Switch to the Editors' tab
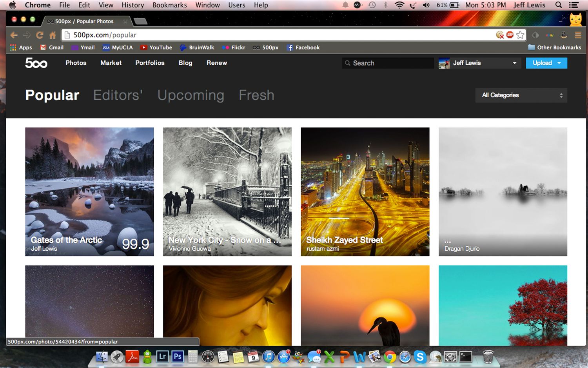 118,95
